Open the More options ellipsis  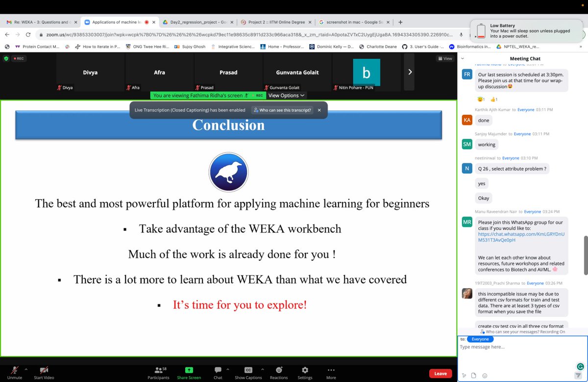[331, 370]
